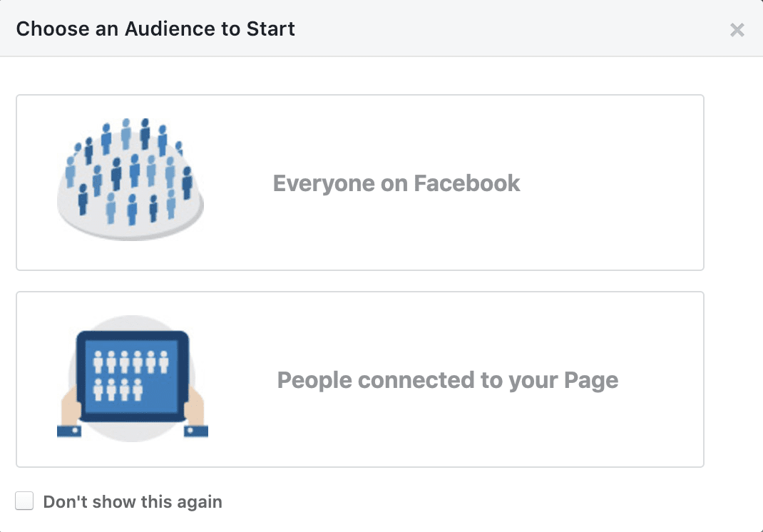The height and width of the screenshot is (532, 763).
Task: Click the Everyone on Facebook label text
Action: click(396, 183)
